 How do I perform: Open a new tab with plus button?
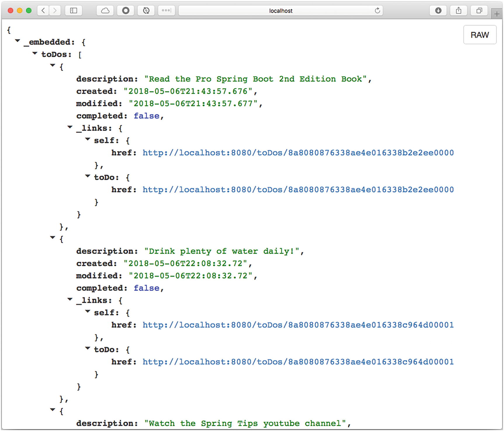coord(497,14)
